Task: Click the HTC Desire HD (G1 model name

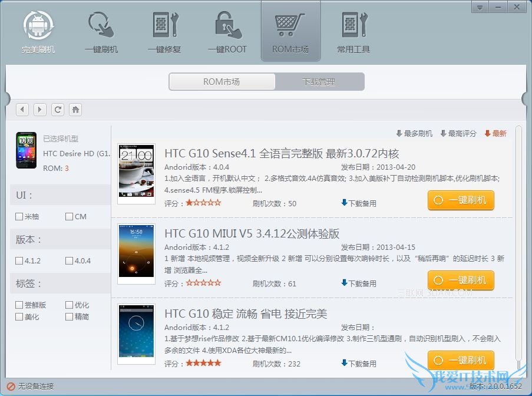Action: tap(77, 154)
